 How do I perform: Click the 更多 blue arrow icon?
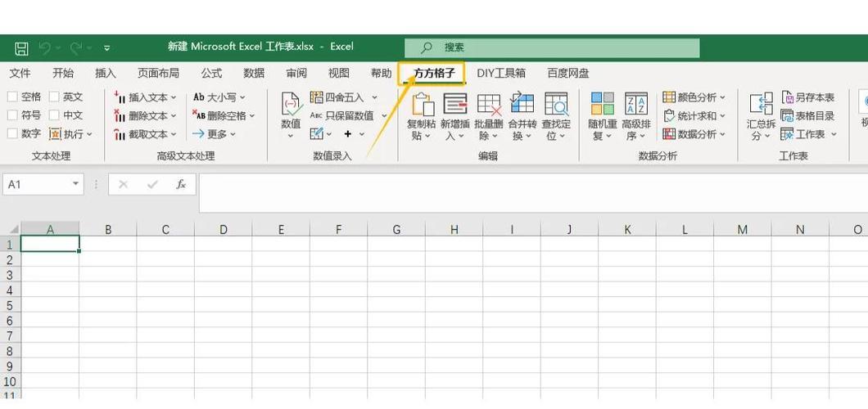pos(199,134)
